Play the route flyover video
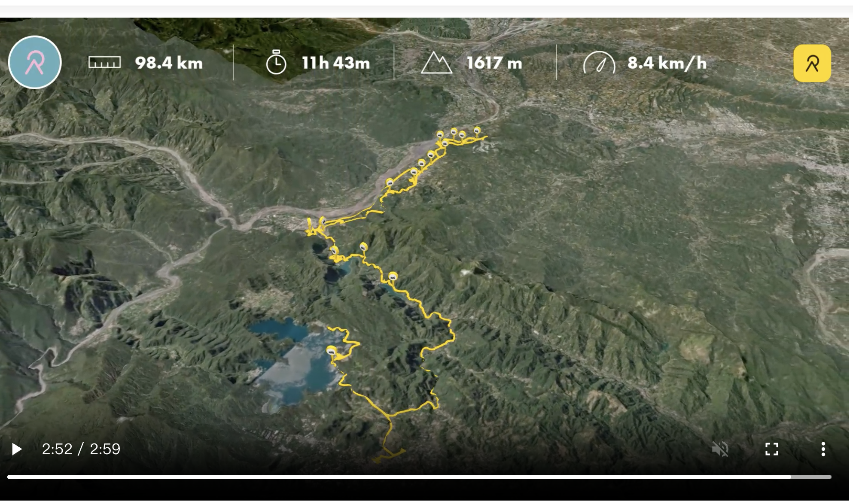The image size is (853, 504). click(17, 449)
